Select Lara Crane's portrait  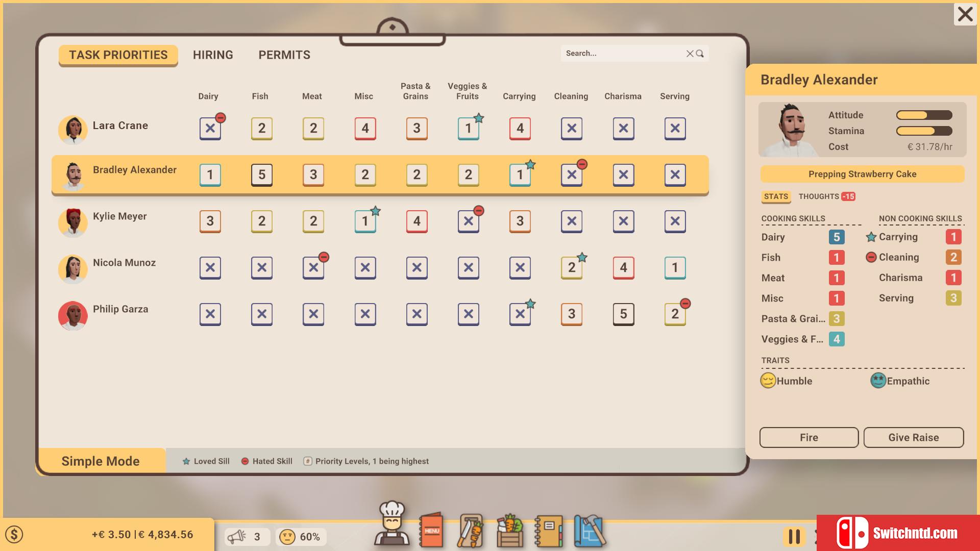(x=73, y=130)
